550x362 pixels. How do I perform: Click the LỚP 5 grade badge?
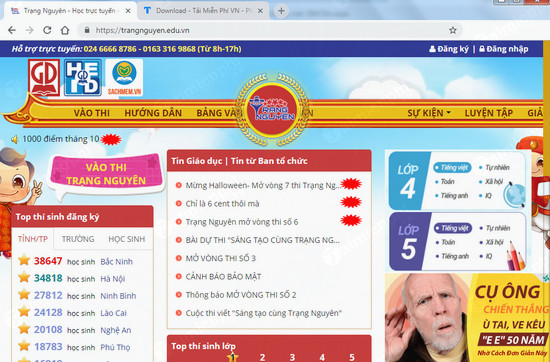click(408, 241)
